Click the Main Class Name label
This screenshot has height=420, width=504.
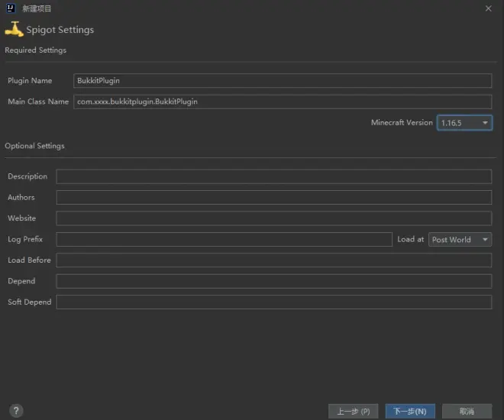(38, 102)
